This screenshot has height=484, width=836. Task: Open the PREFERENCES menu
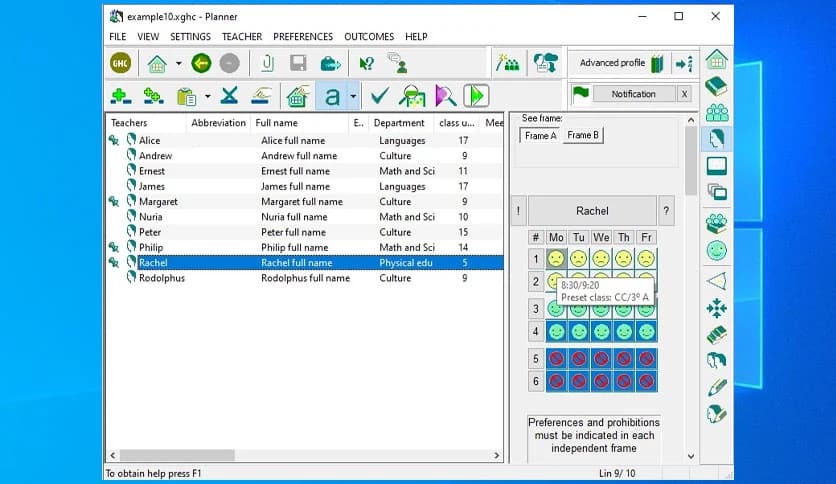[x=303, y=37]
